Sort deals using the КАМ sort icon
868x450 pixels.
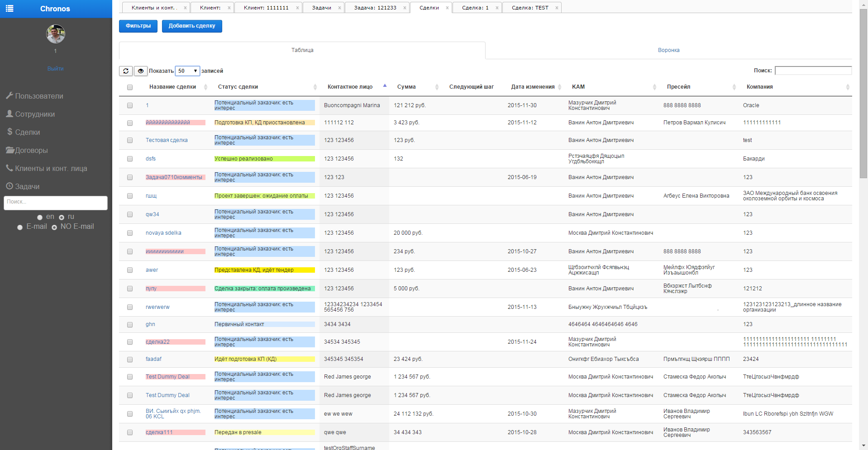point(654,86)
